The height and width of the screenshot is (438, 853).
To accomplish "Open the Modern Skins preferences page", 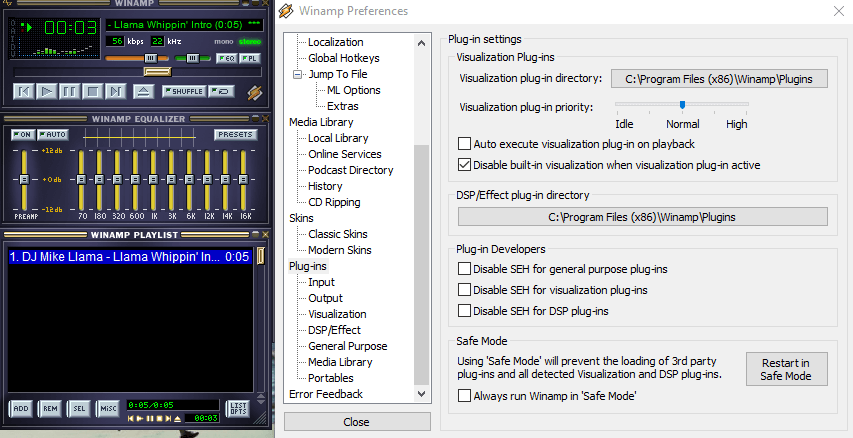I will pos(339,250).
